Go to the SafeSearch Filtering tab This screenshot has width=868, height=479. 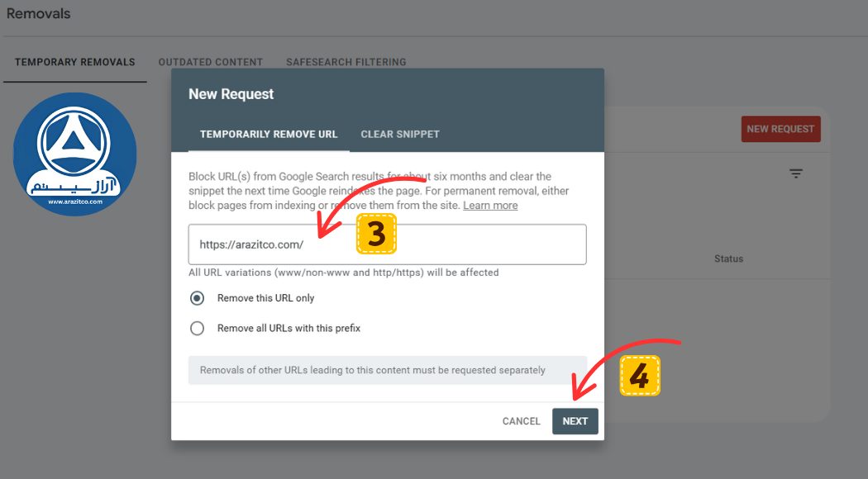click(346, 62)
